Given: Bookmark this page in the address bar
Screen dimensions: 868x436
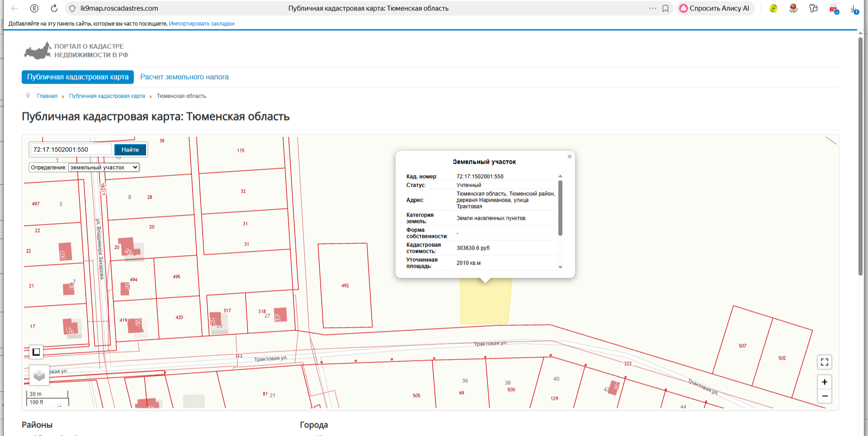Looking at the screenshot, I should (x=665, y=8).
